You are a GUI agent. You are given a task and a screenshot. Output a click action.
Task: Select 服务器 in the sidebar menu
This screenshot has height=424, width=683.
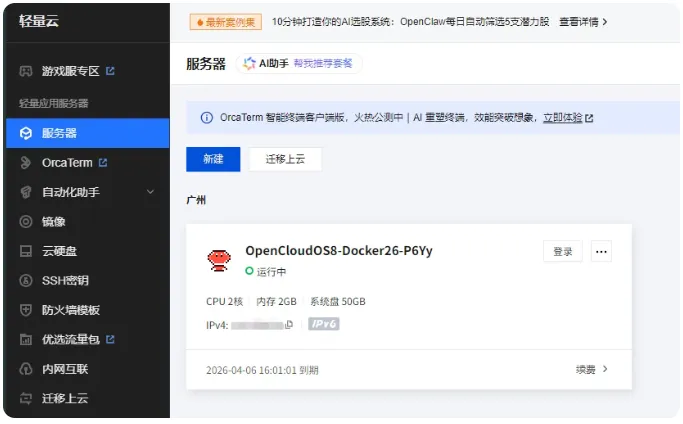coord(88,133)
